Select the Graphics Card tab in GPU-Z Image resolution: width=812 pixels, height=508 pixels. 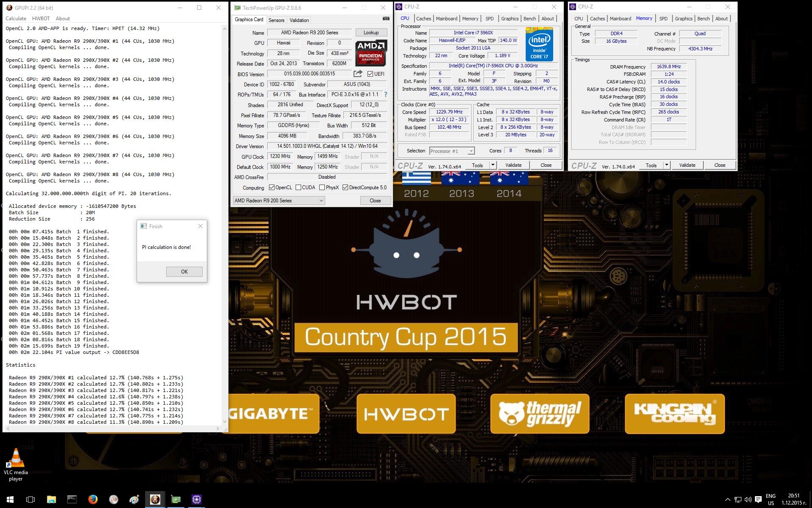[x=249, y=19]
